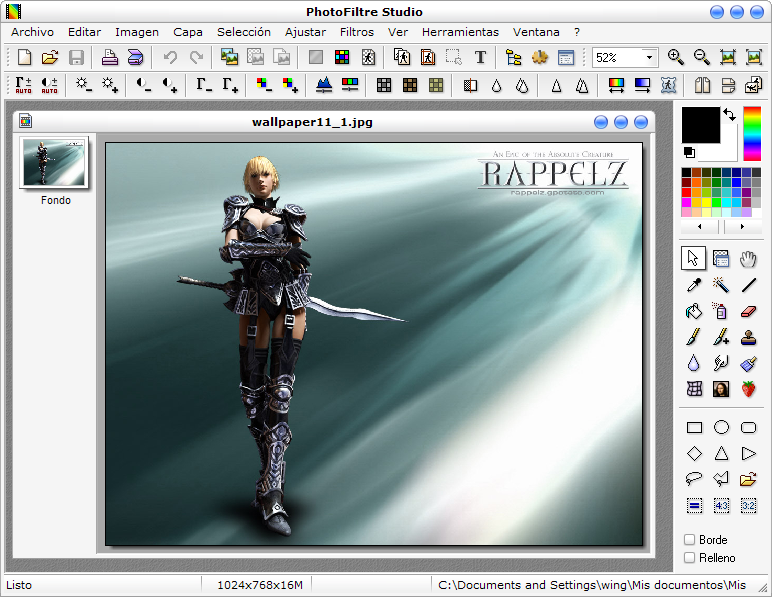This screenshot has height=597, width=772.
Task: Enable the Relleno checkbox
Action: [689, 558]
